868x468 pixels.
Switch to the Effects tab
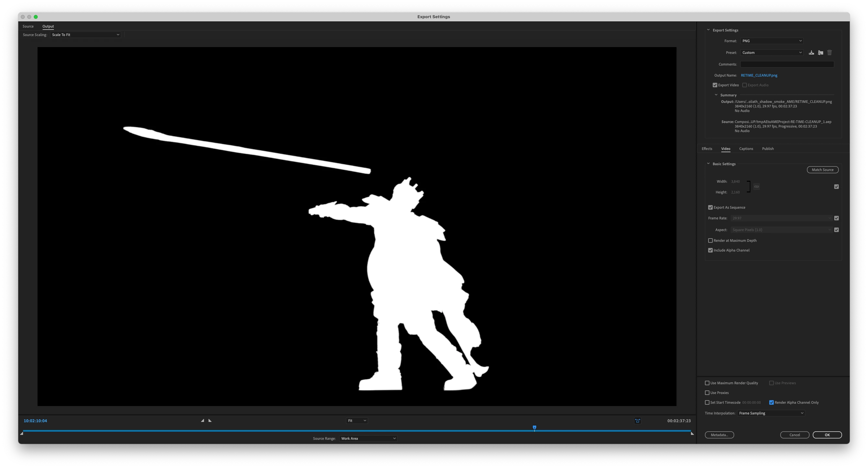pos(707,148)
